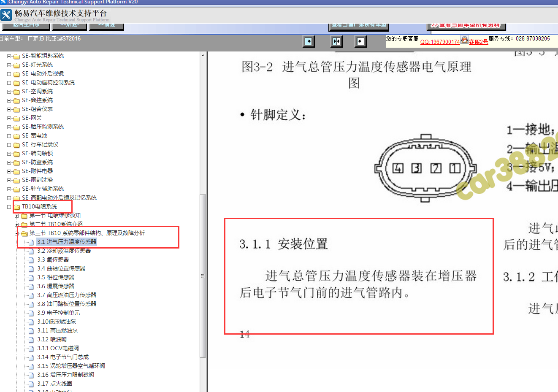Select tree item 3.10低压燃油泵
Screen dimensions: 558x392
click(x=57, y=322)
